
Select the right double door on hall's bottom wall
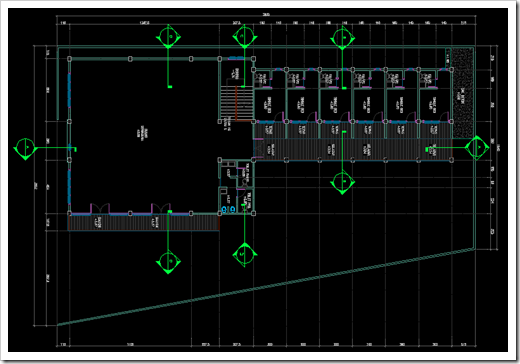click(x=161, y=208)
